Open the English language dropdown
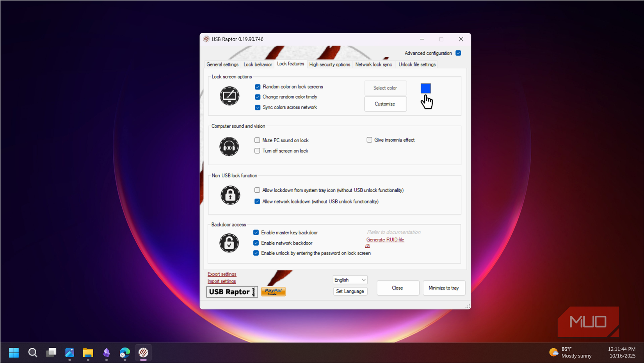This screenshot has width=644, height=363. [x=350, y=280]
